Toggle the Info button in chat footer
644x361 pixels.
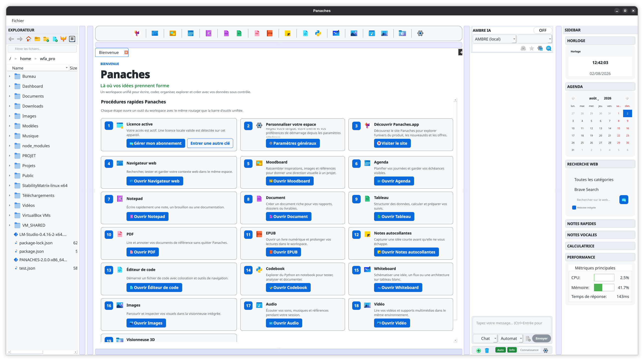(512, 350)
